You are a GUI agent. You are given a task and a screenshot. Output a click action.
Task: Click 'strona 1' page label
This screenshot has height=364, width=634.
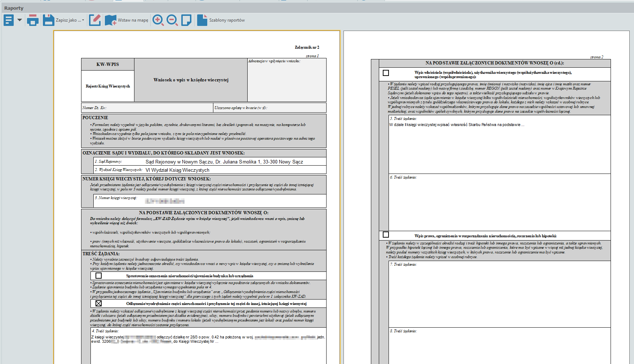tap(312, 56)
